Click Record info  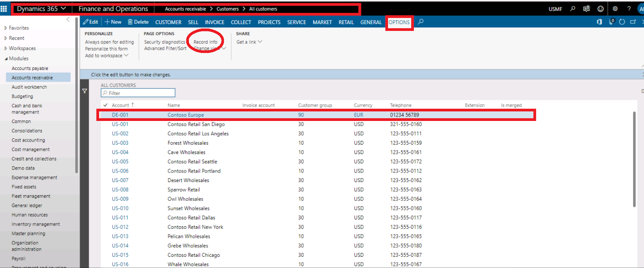(205, 42)
